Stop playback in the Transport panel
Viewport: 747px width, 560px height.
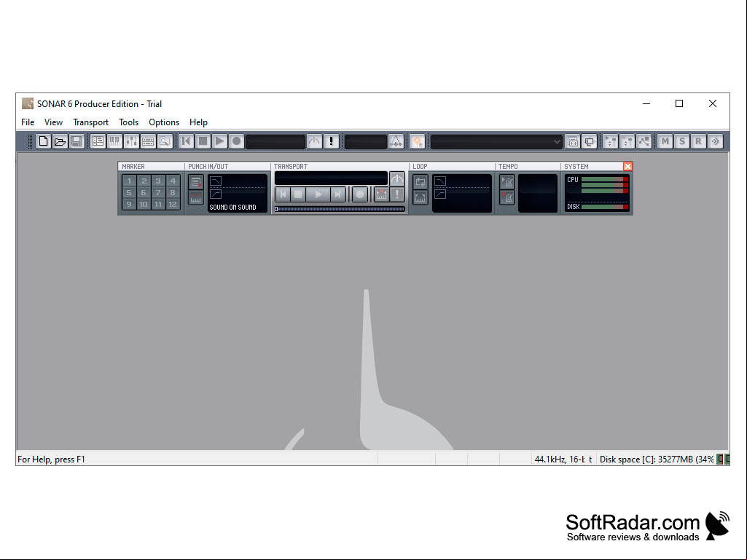pyautogui.click(x=298, y=194)
